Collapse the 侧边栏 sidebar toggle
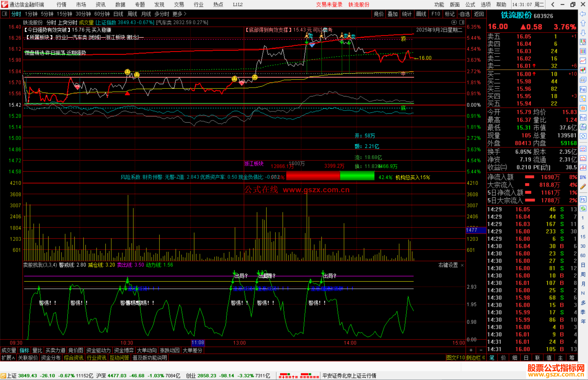This screenshot has height=380, width=588. pyautogui.click(x=476, y=358)
